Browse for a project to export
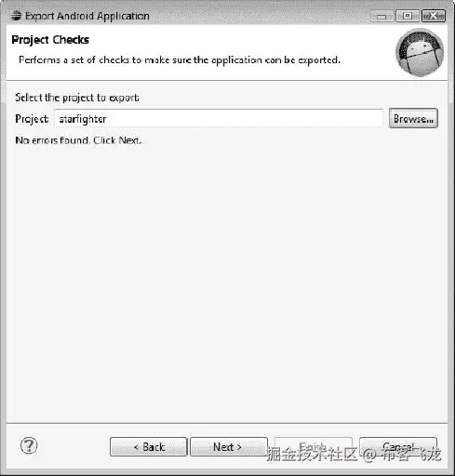The height and width of the screenshot is (476, 455). (413, 118)
